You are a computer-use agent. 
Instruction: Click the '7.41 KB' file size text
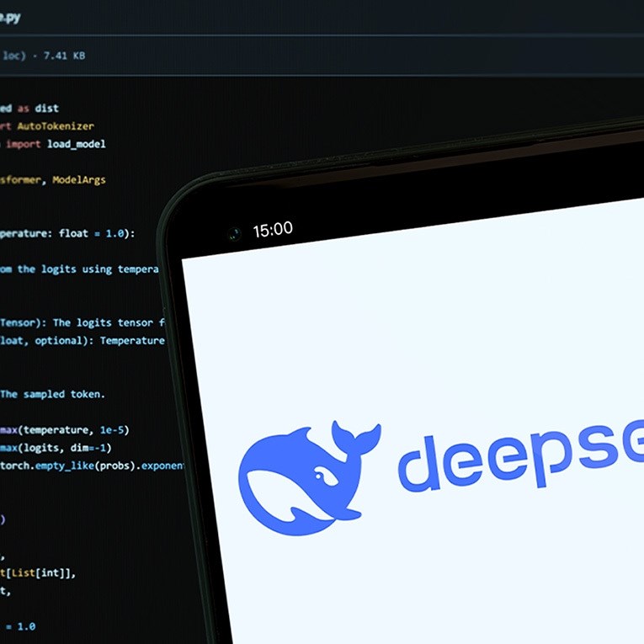(64, 56)
